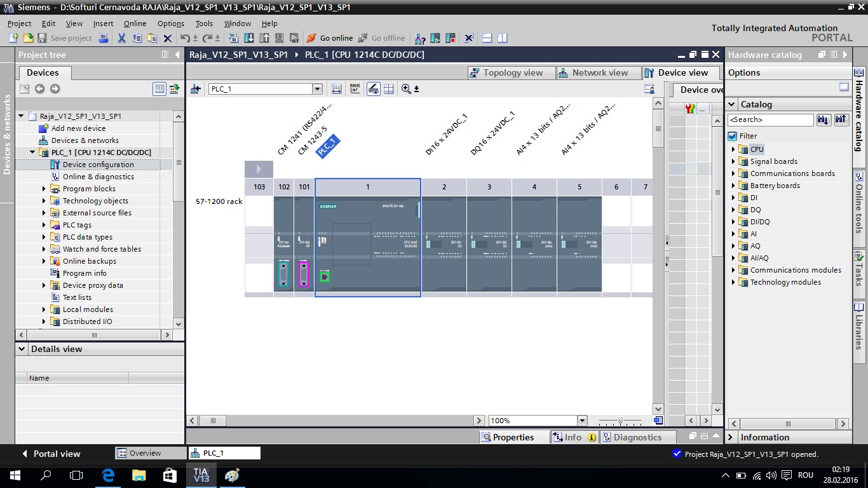Expand Information section in catalog

(x=731, y=437)
